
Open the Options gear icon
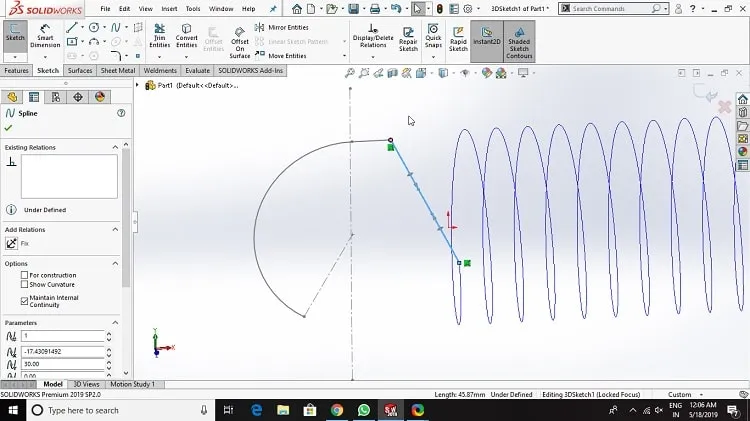coord(468,9)
